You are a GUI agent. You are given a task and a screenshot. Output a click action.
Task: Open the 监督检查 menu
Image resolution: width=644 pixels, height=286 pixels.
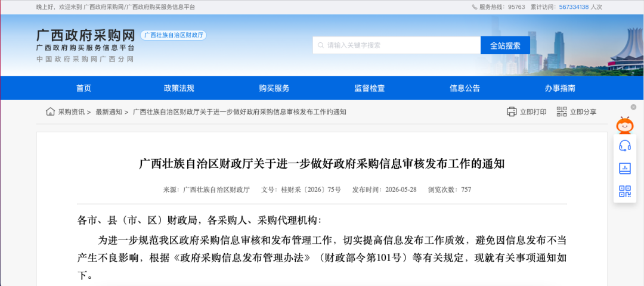370,88
